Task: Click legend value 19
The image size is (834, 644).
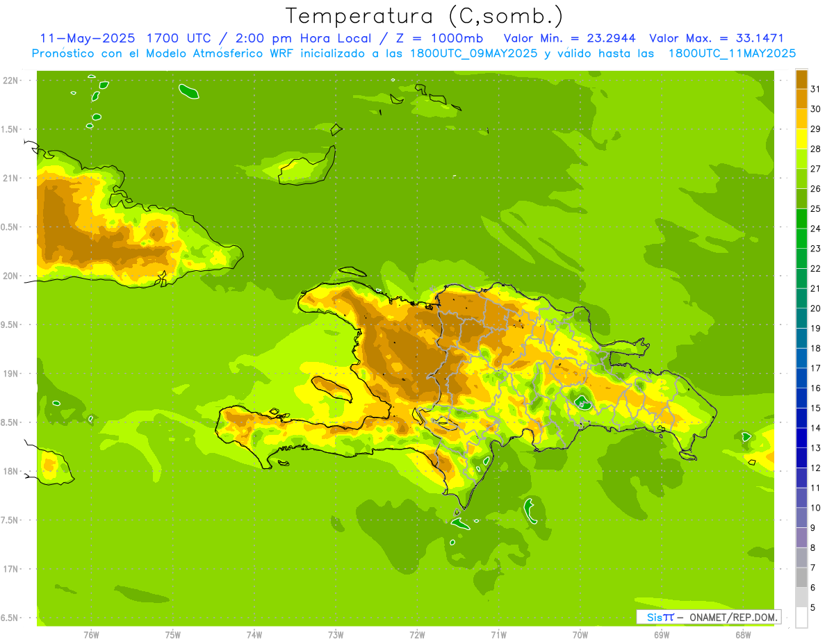Action: [x=816, y=329]
